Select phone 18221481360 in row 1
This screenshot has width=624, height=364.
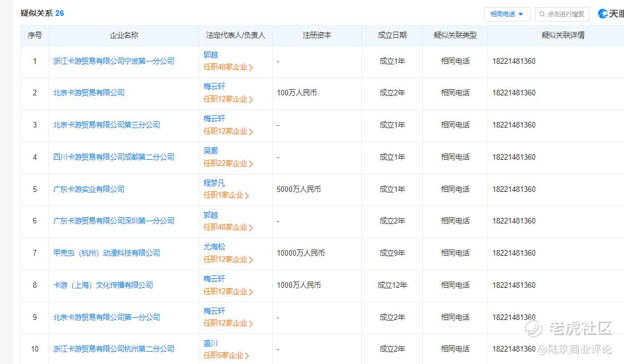coord(514,62)
